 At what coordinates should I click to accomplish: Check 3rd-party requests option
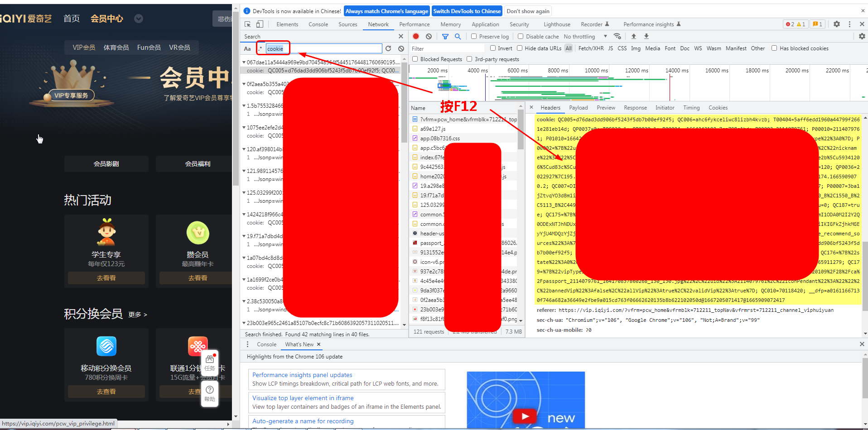click(x=469, y=59)
